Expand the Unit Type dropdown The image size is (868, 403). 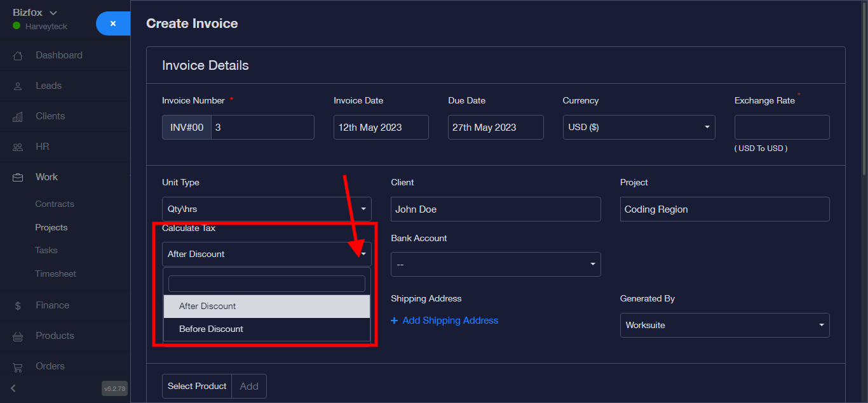pos(266,209)
